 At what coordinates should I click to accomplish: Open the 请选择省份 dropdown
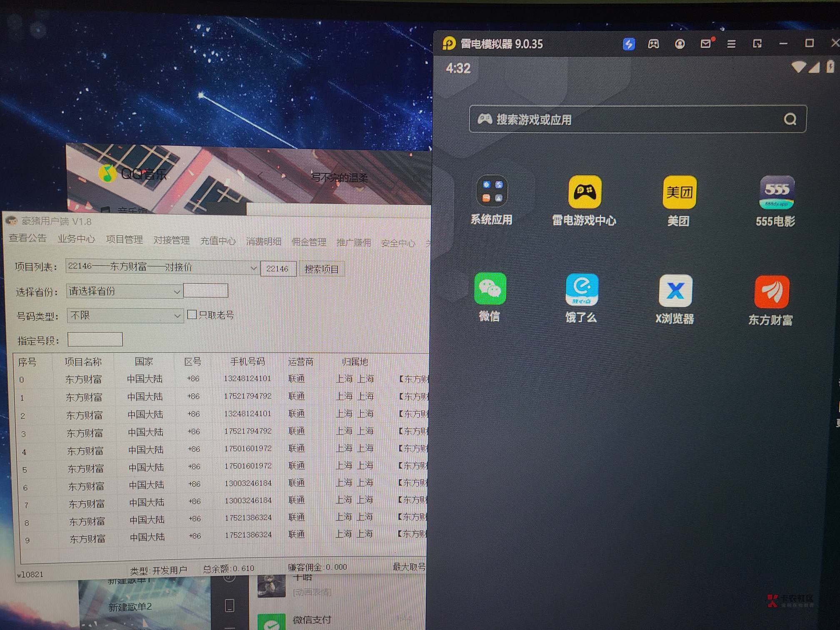[x=177, y=292]
